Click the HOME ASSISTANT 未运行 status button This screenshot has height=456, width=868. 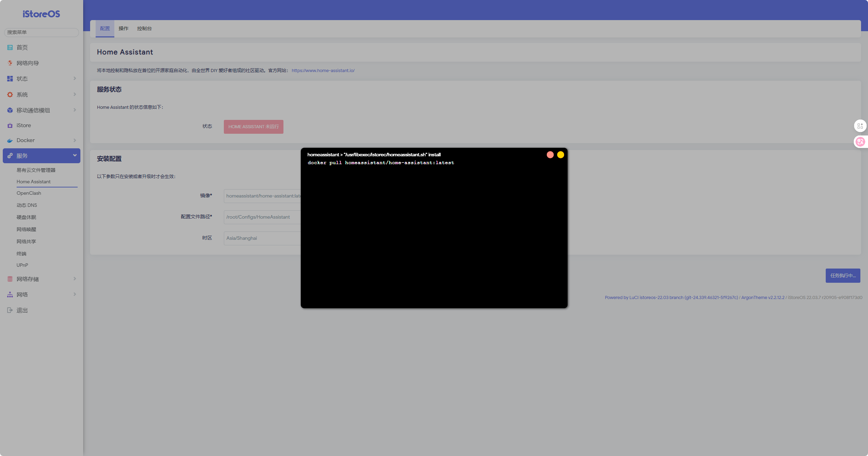[254, 127]
